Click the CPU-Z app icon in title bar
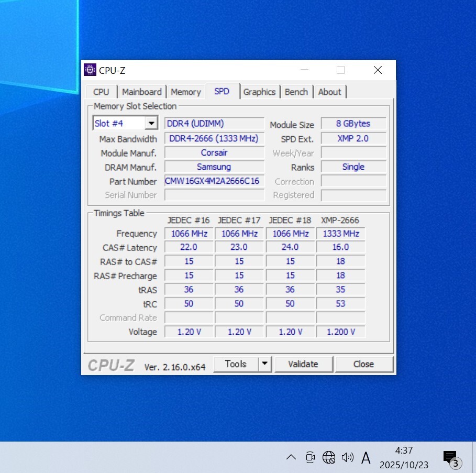The image size is (476, 473). pos(90,70)
